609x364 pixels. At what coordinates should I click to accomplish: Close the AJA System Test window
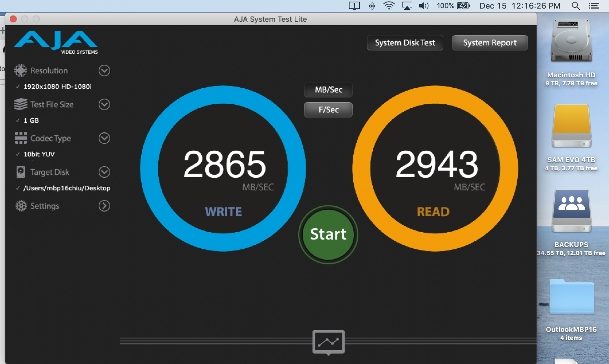(x=13, y=19)
